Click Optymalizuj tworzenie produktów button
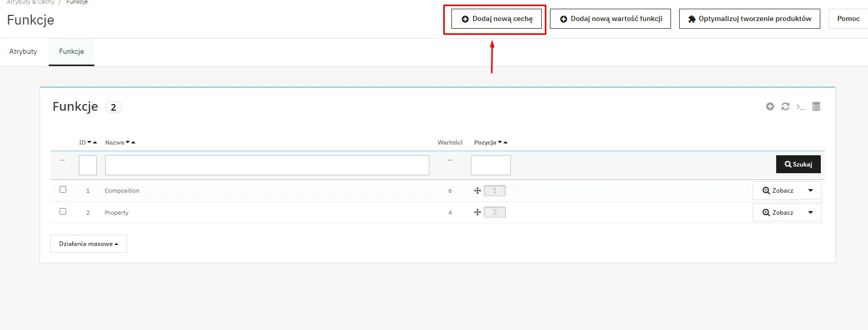This screenshot has width=868, height=330. click(749, 19)
